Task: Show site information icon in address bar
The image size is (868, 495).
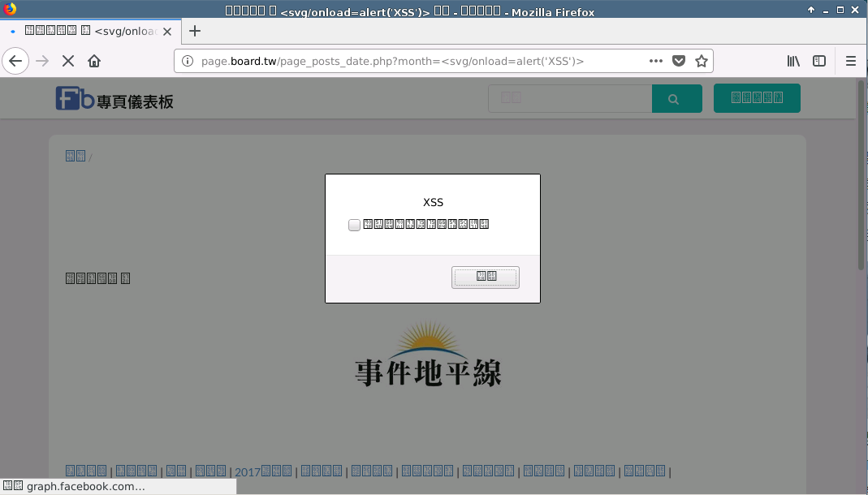Action: (188, 61)
